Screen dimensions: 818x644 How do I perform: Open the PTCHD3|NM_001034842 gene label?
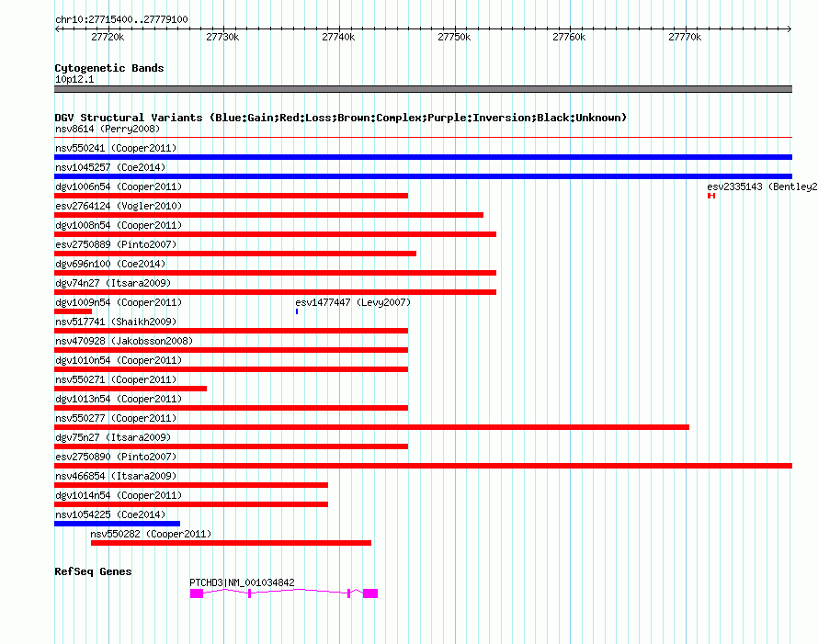pos(242,582)
